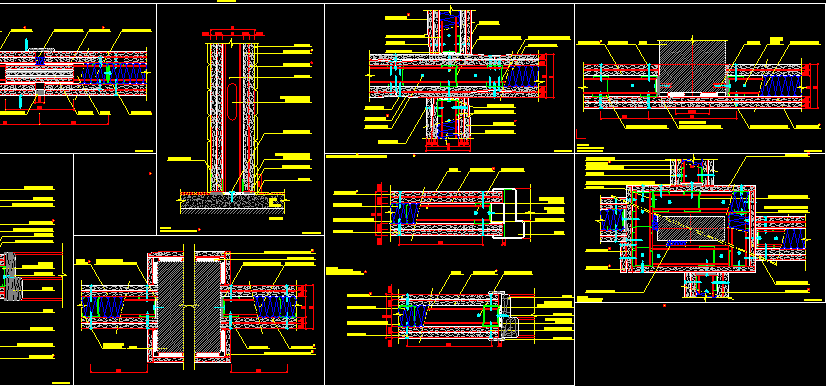The width and height of the screenshot is (826, 386).
Task: Click the red point in the empty black panel
Action: pos(150,173)
